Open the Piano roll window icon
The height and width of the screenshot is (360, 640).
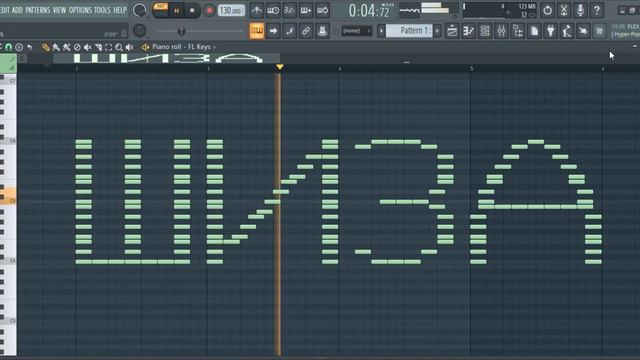click(469, 31)
